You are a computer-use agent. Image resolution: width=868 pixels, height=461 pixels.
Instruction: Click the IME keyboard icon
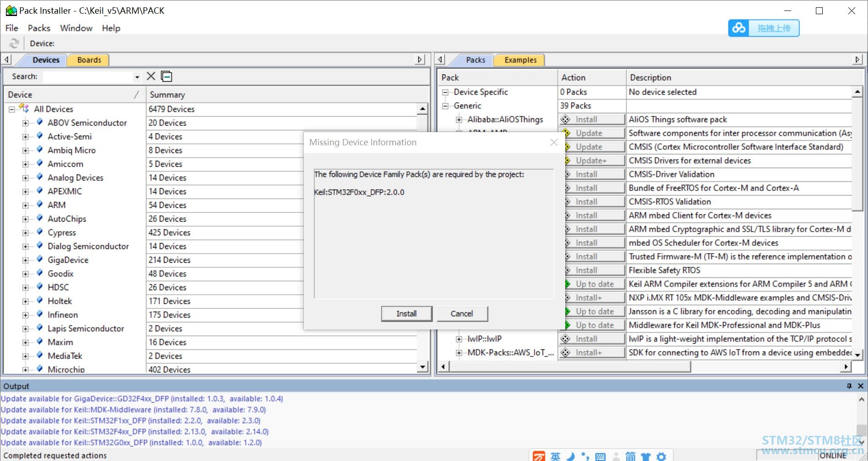pyautogui.click(x=600, y=456)
